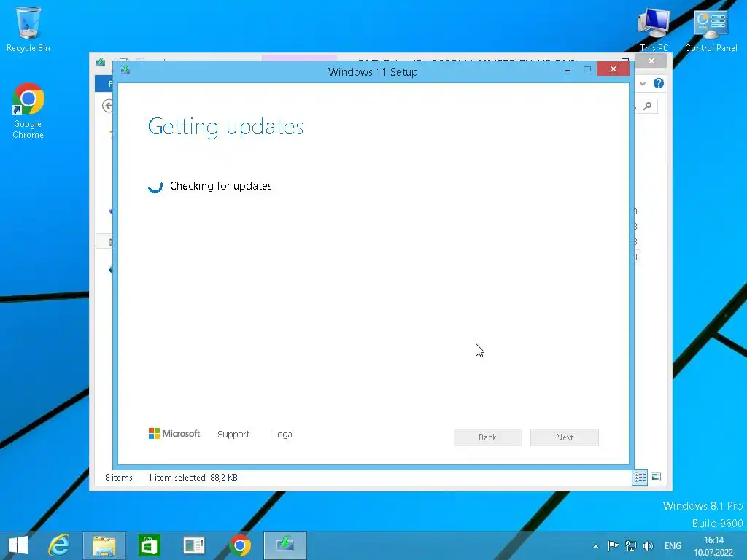This screenshot has width=747, height=560.
Task: Open the volume speaker tray icon
Action: tap(648, 545)
